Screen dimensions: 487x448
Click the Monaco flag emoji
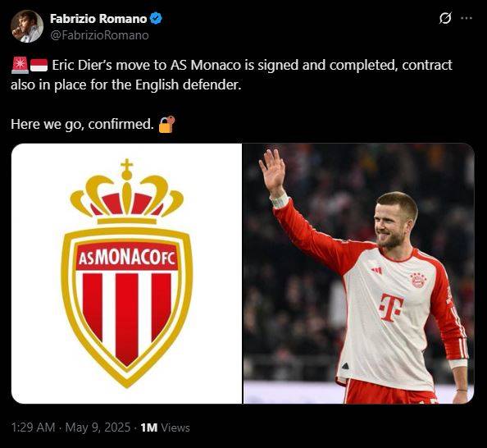click(39, 66)
